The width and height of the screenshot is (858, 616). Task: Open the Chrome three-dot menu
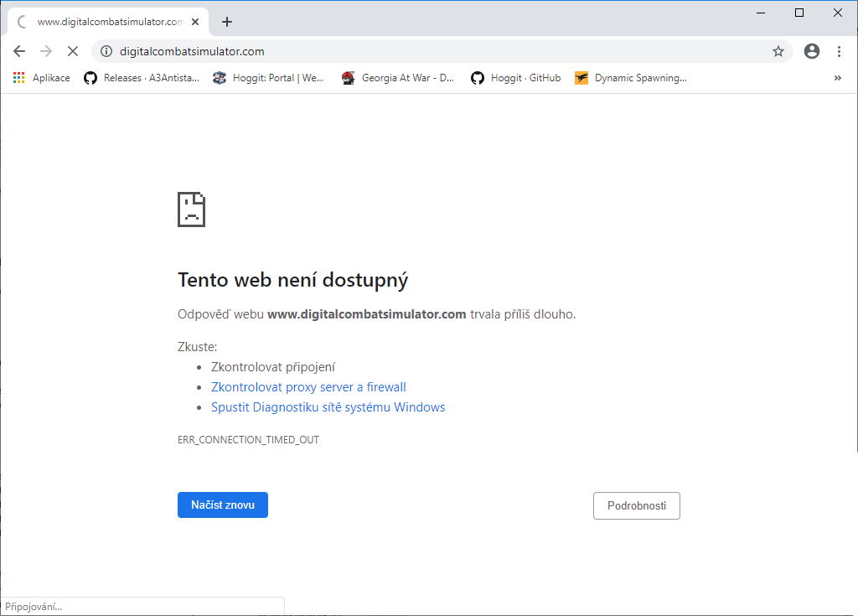pos(839,51)
